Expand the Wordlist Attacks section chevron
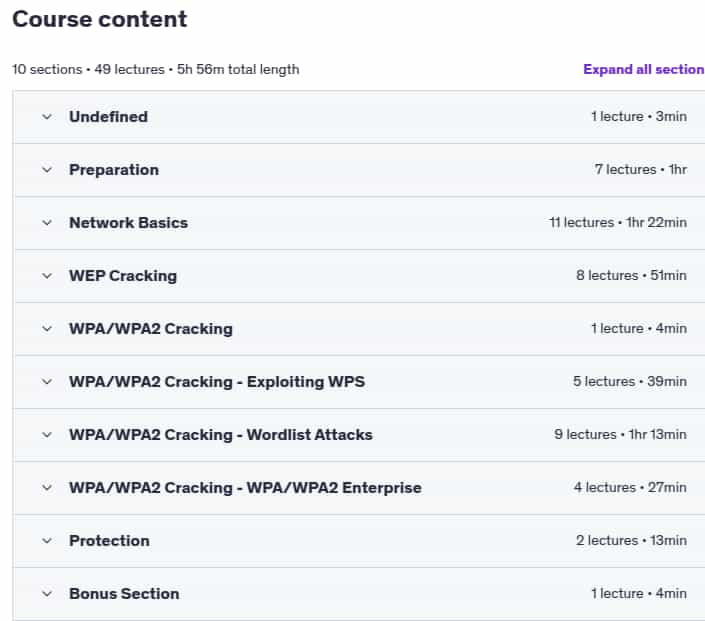 47,435
